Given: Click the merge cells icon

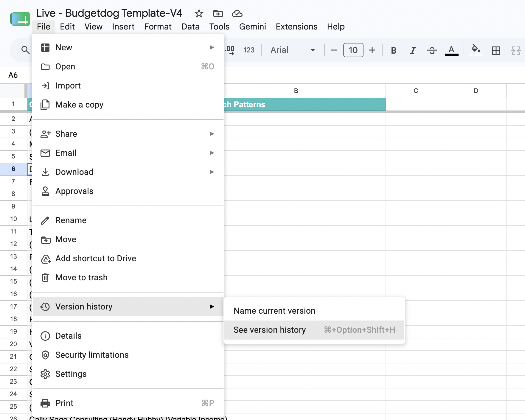Looking at the screenshot, I should [516, 51].
